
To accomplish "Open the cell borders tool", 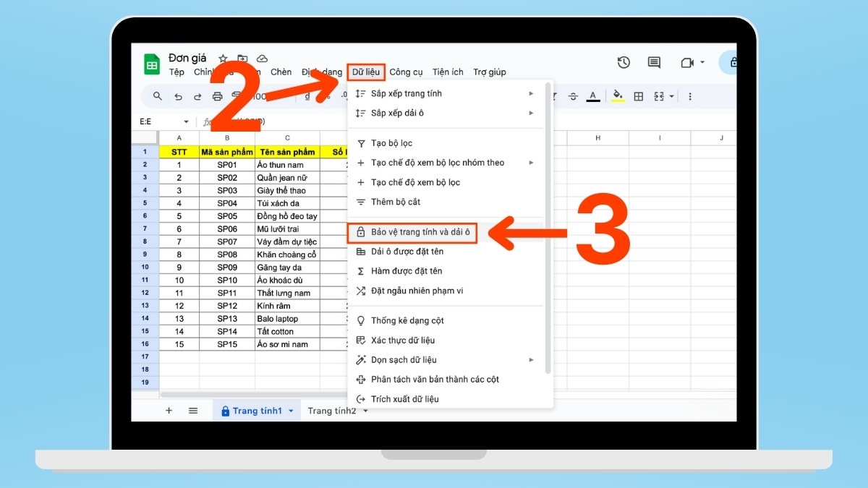I will pyautogui.click(x=639, y=96).
